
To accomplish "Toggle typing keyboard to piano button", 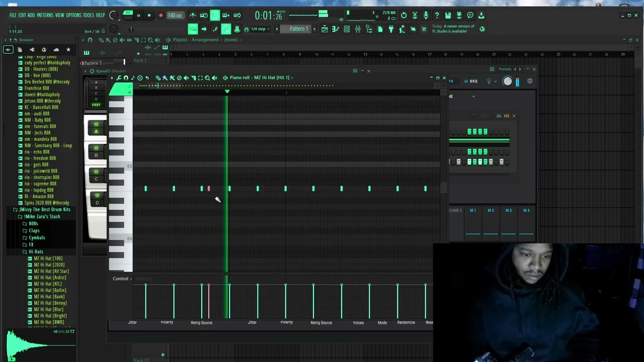I will point(193,29).
